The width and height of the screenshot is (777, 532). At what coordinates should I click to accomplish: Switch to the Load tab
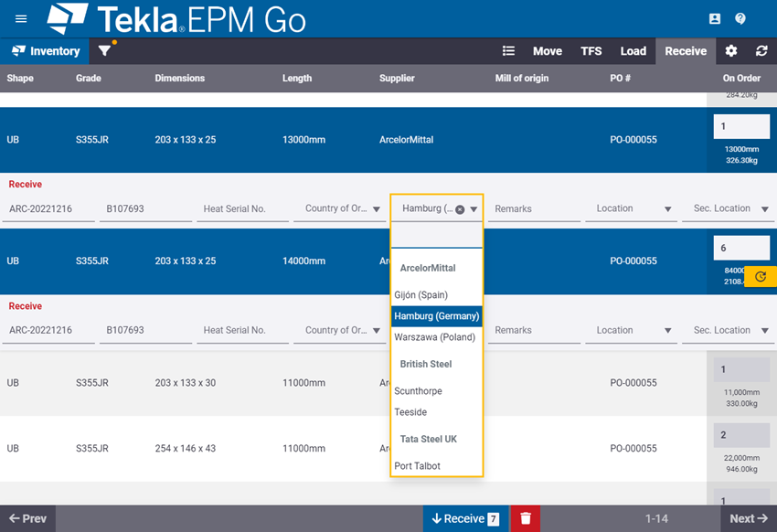(x=633, y=51)
